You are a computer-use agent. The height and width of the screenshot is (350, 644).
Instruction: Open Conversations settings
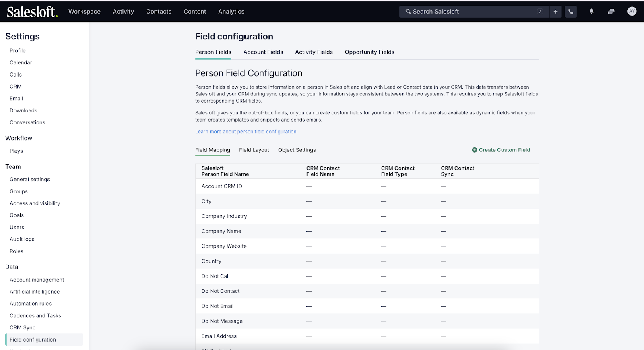pyautogui.click(x=27, y=122)
